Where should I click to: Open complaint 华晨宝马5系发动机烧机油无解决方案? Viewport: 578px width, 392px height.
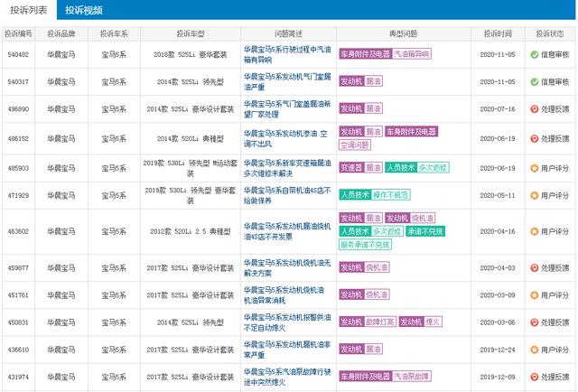tap(287, 268)
